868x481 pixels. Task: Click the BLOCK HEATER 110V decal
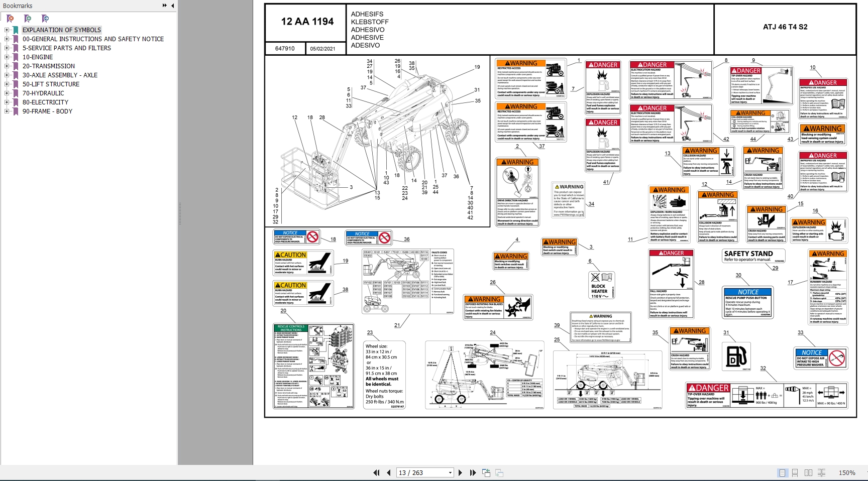click(x=601, y=286)
